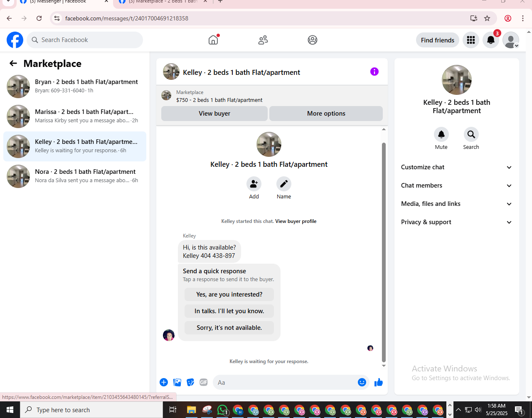This screenshot has height=418, width=532.
Task: Search in conversation with magnifier icon
Action: tap(471, 134)
